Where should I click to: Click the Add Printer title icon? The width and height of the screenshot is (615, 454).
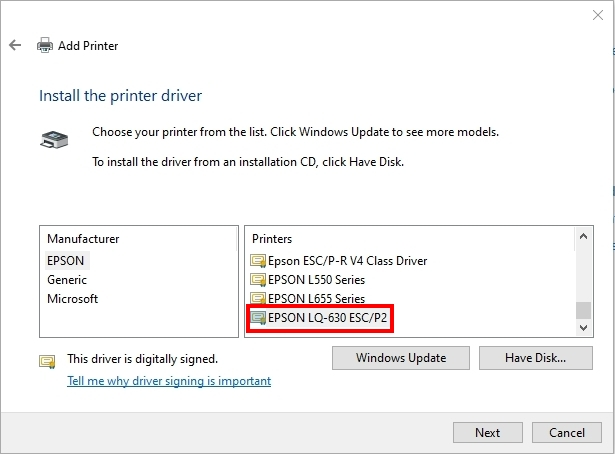point(45,45)
